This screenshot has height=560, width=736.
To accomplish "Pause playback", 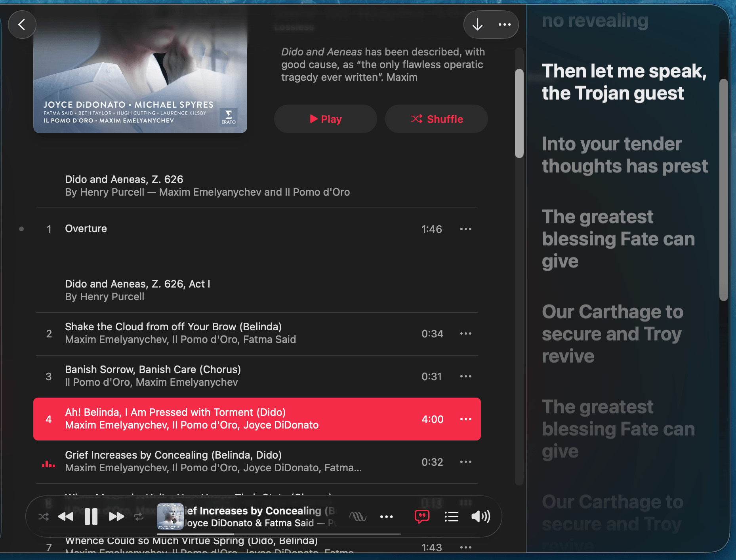I will coord(91,516).
